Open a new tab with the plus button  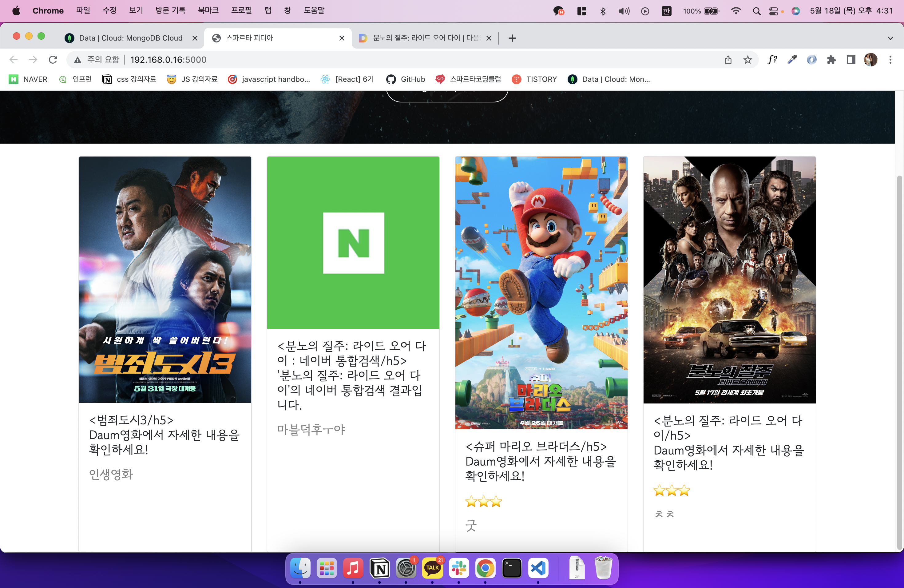tap(512, 38)
